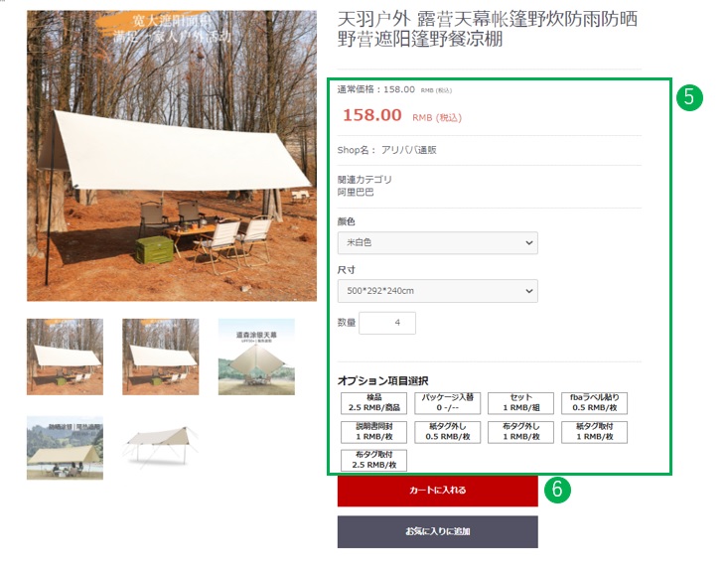Toggle the パッケージ入替 option
728x571 pixels.
tap(447, 403)
